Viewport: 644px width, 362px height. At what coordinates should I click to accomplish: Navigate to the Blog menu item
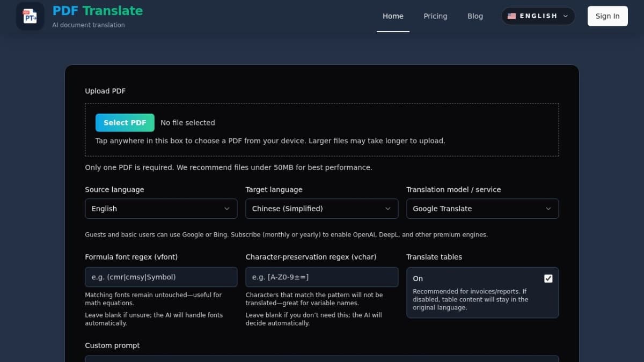pyautogui.click(x=475, y=16)
